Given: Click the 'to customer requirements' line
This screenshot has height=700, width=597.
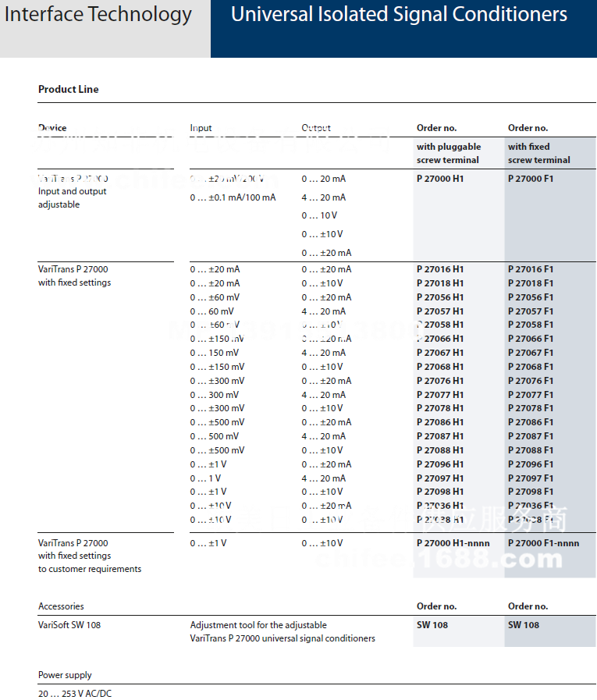Looking at the screenshot, I should [x=90, y=569].
